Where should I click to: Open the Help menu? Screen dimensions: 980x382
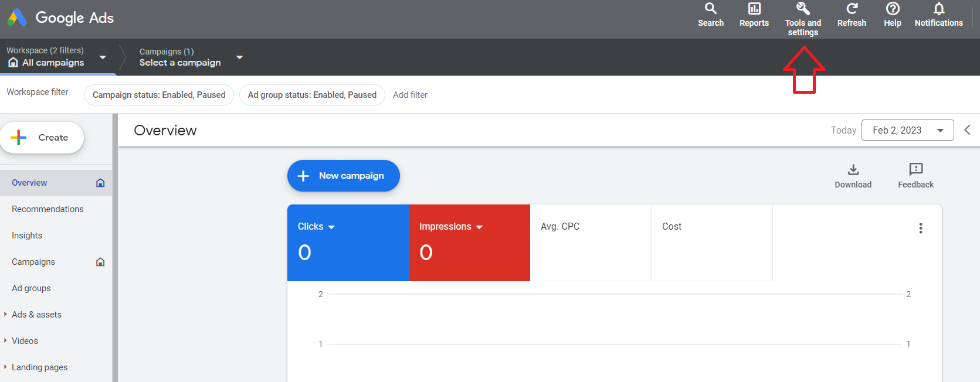[x=893, y=15]
